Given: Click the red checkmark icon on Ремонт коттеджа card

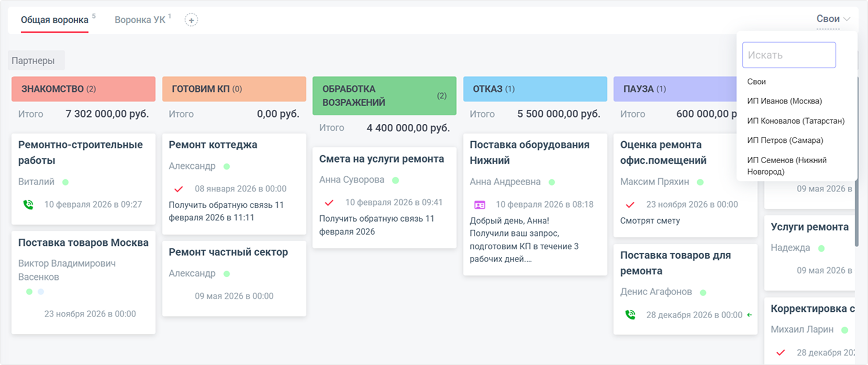Looking at the screenshot, I should (179, 188).
